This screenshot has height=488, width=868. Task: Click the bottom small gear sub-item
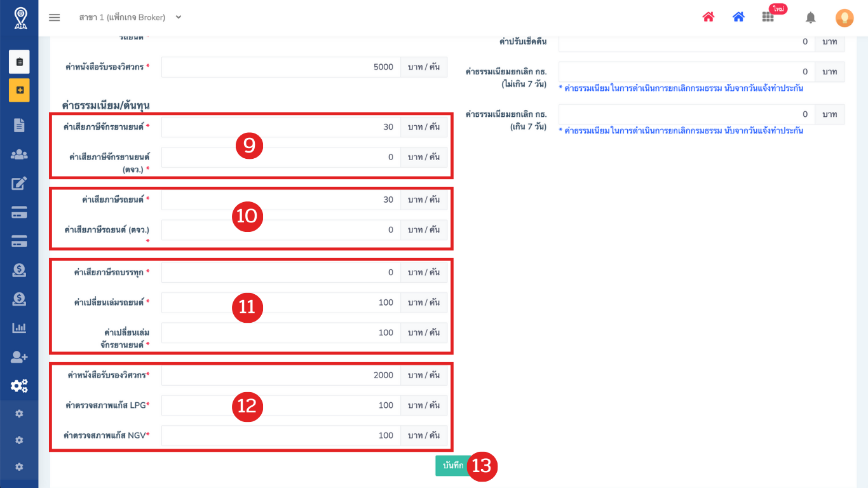(19, 467)
